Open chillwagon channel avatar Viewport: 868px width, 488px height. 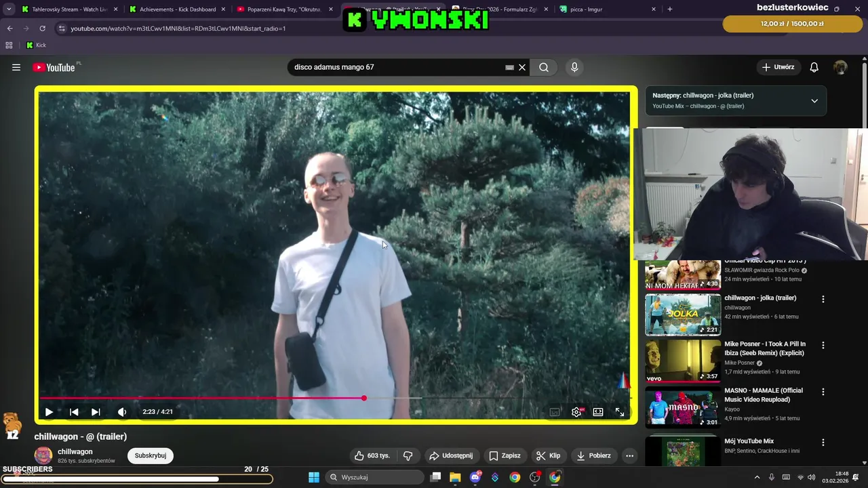click(x=43, y=455)
